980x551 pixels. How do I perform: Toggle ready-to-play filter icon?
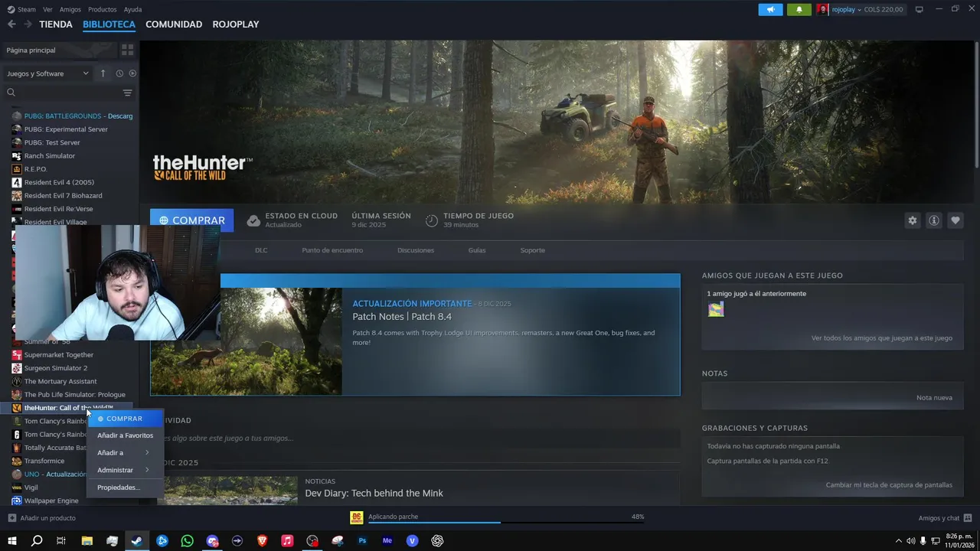132,73
